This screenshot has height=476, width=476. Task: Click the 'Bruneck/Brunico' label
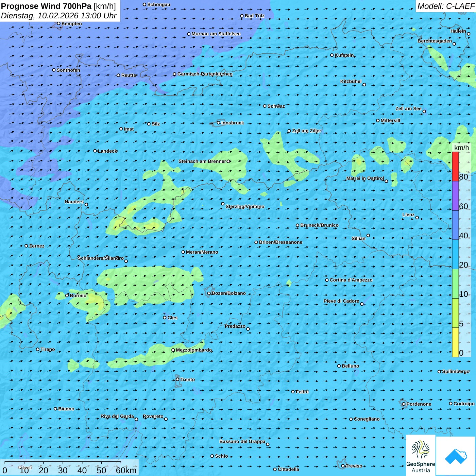coord(319,225)
